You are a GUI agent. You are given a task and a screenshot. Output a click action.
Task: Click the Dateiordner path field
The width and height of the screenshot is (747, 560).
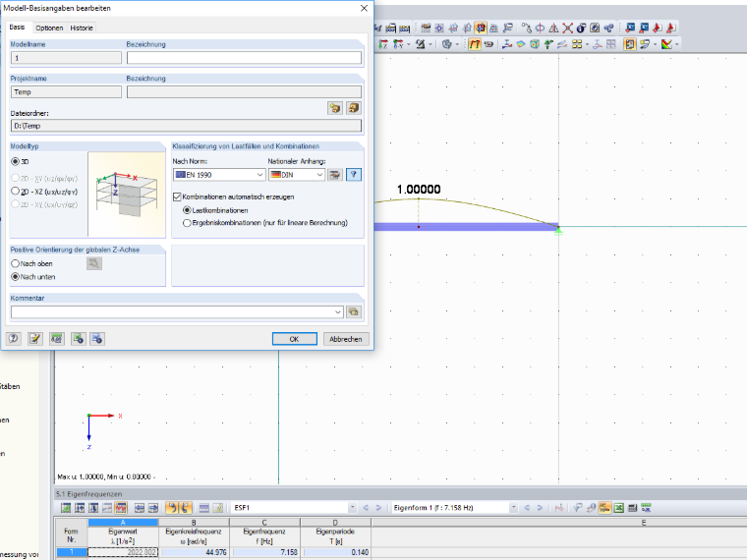(186, 126)
